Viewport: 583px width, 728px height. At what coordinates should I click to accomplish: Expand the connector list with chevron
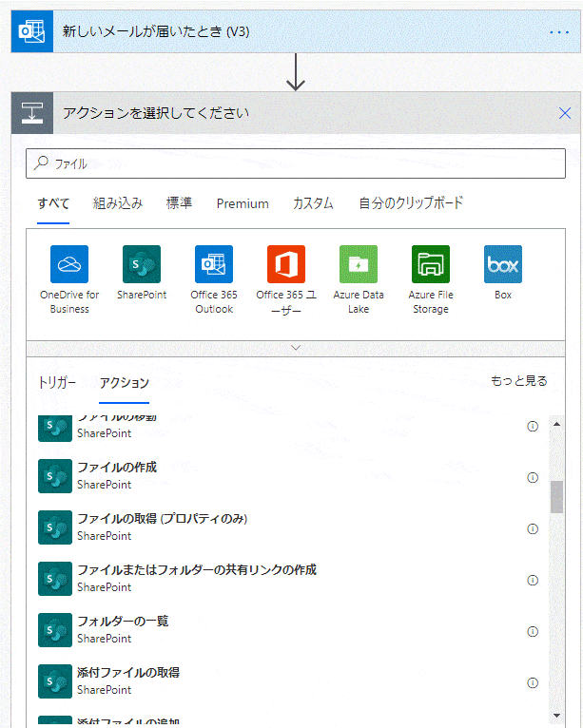[x=296, y=348]
